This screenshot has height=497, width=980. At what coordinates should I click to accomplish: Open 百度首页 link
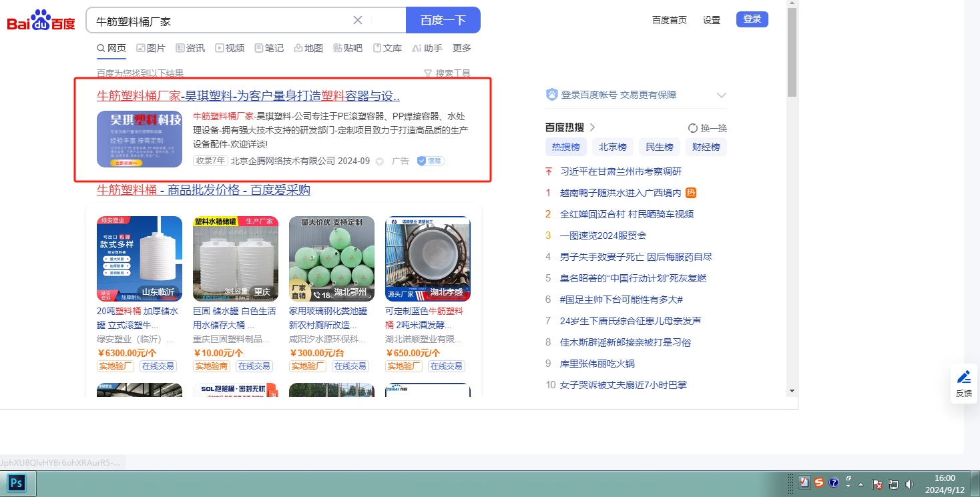[x=670, y=20]
